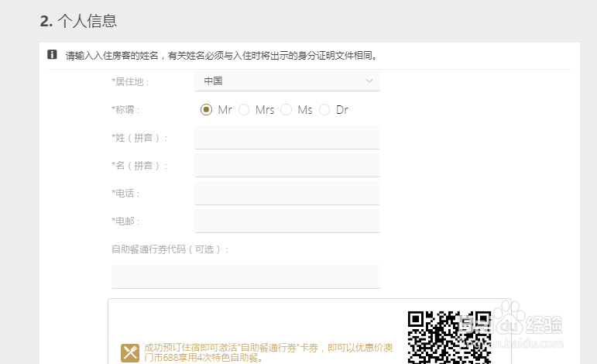The height and width of the screenshot is (364, 597).
Task: Click the fork and knife buffet icon
Action: point(130,353)
